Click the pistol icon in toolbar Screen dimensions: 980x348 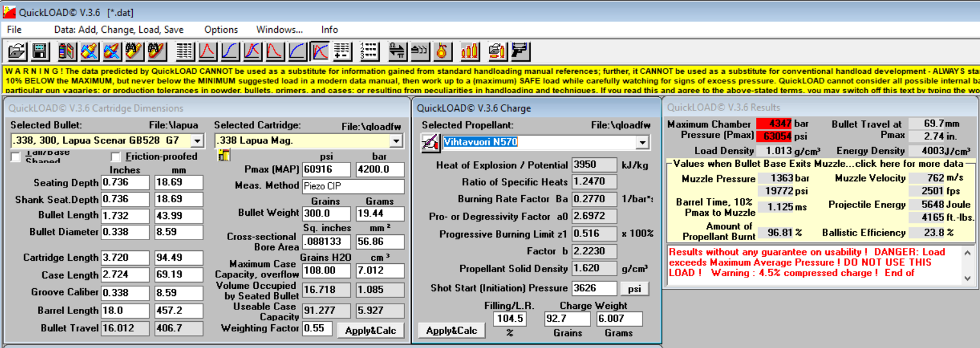click(519, 51)
